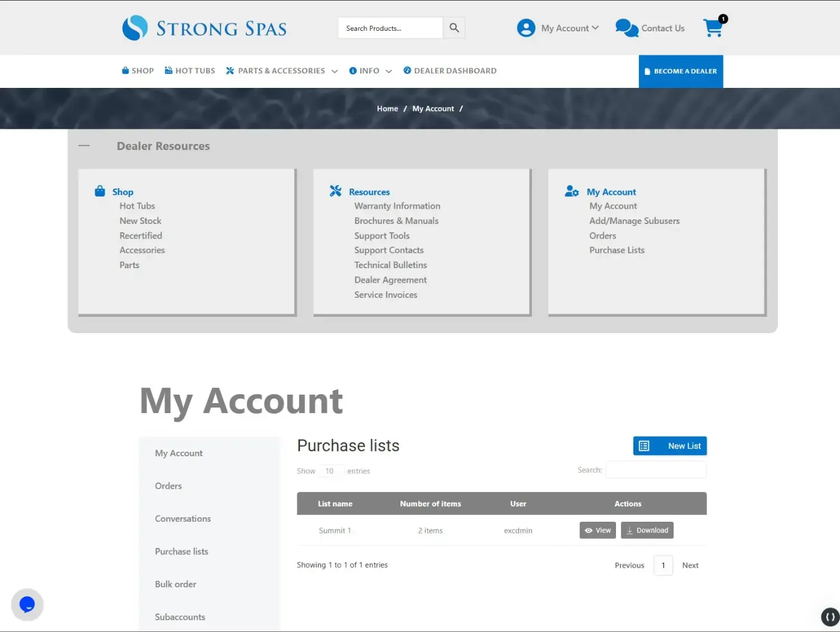
Task: Click the excdmin user cell
Action: (518, 531)
